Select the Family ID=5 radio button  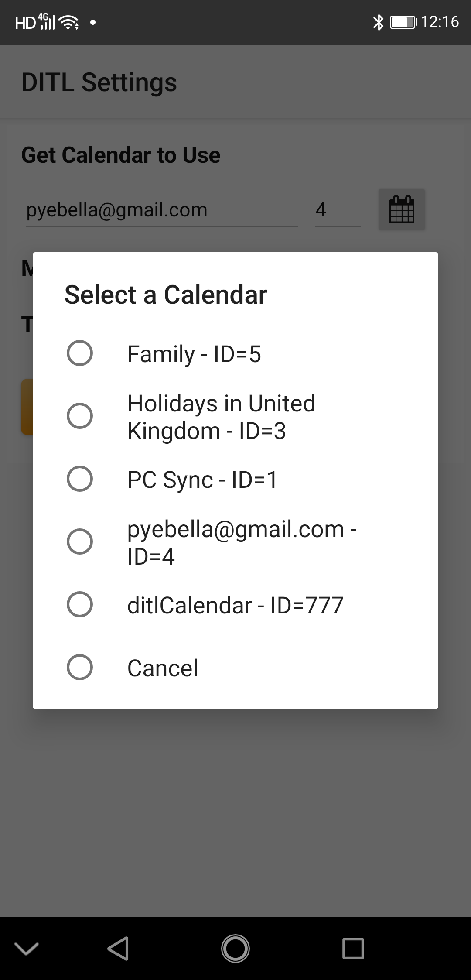(x=80, y=353)
